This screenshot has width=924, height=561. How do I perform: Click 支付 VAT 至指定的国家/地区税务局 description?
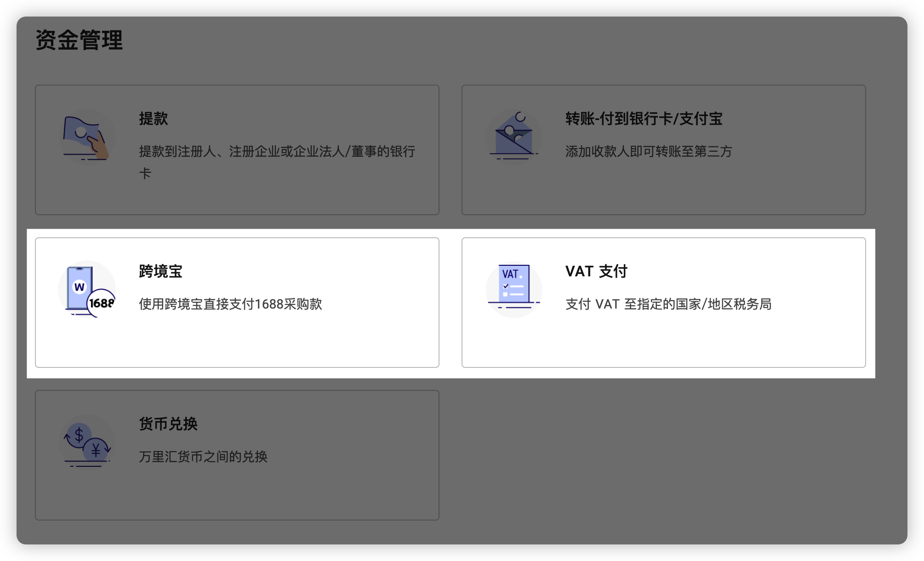(x=668, y=304)
